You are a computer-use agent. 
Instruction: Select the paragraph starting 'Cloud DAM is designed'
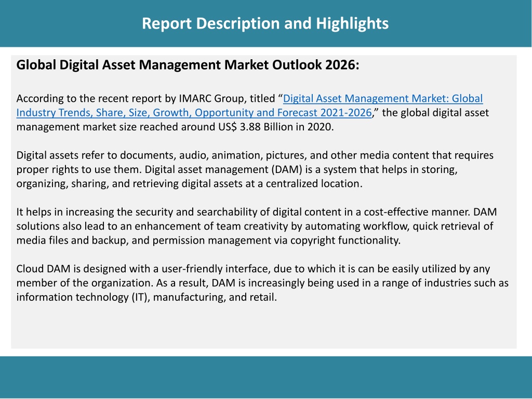click(x=262, y=283)
